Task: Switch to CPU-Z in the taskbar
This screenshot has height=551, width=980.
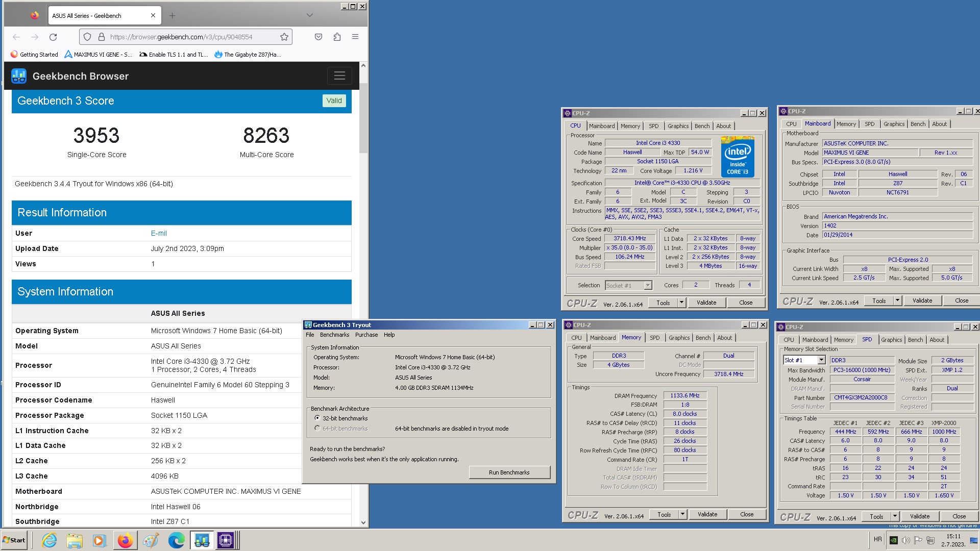Action: point(226,540)
